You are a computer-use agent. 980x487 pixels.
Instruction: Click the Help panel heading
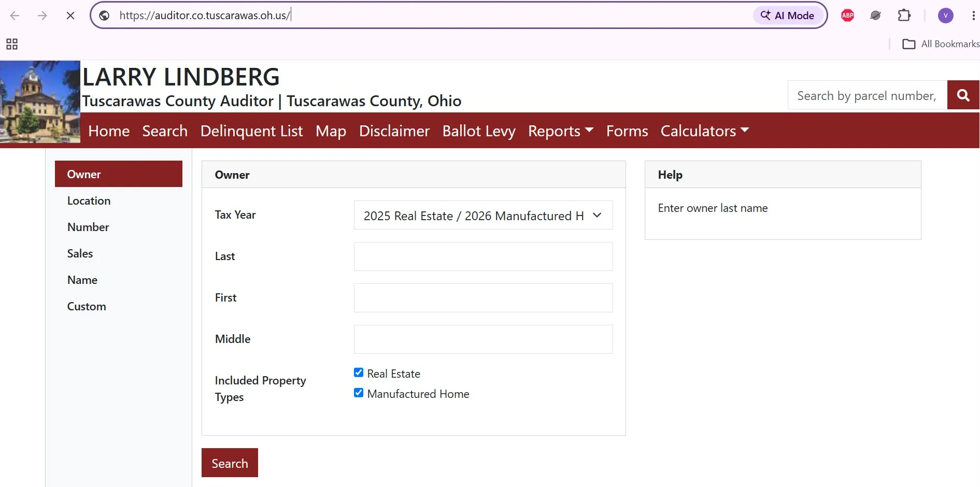coord(670,175)
